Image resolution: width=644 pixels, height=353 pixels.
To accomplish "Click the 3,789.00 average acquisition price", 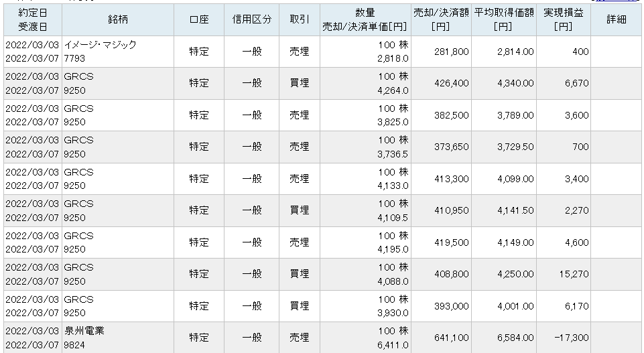I will (515, 115).
